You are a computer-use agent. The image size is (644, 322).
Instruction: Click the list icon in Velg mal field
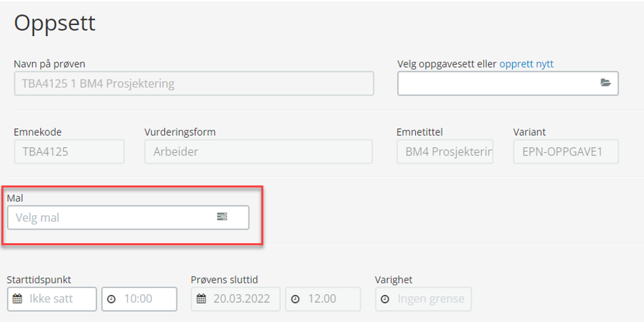tap(222, 216)
